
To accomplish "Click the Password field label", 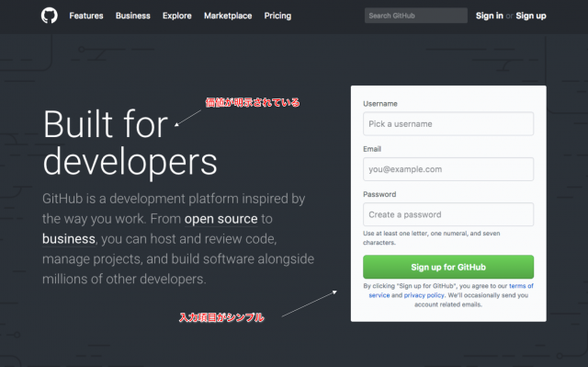I will 379,194.
